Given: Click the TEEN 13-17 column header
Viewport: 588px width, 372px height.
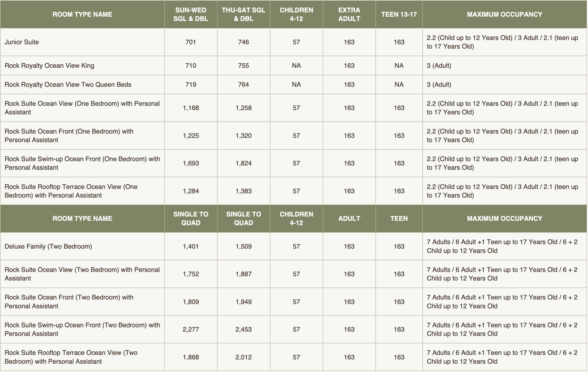Looking at the screenshot, I should 399,14.
